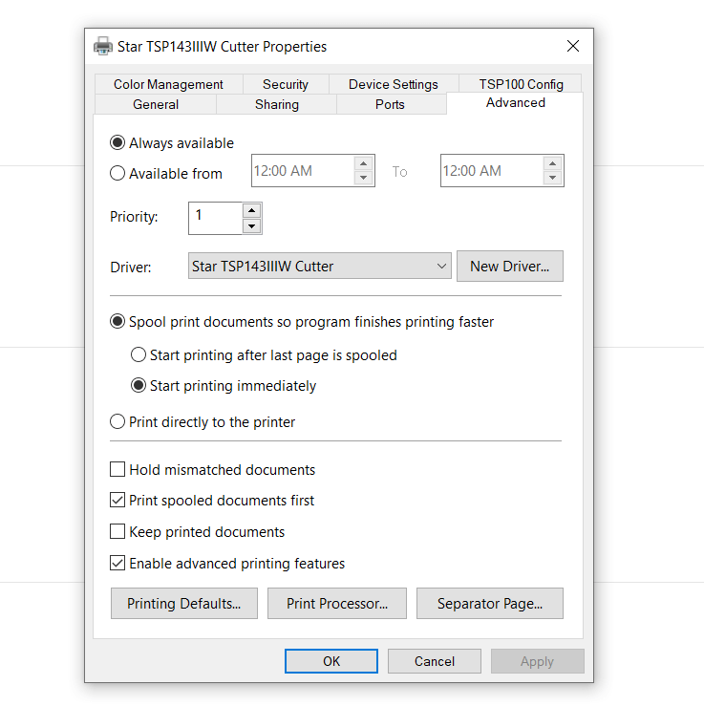Go to the General tab
Image resolution: width=704 pixels, height=728 pixels.
coord(156,104)
